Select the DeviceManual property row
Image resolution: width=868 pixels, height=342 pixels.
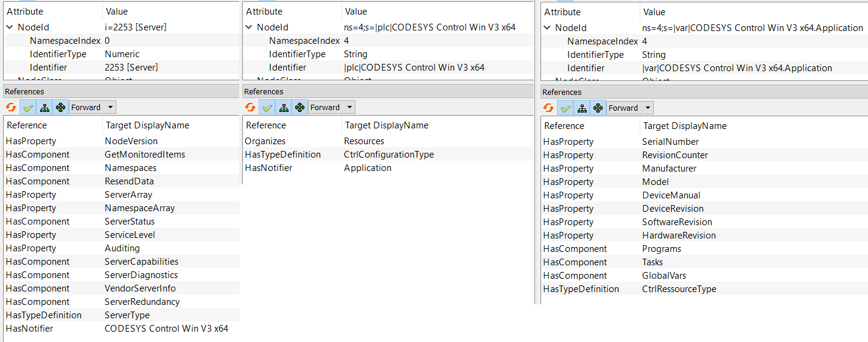click(704, 195)
